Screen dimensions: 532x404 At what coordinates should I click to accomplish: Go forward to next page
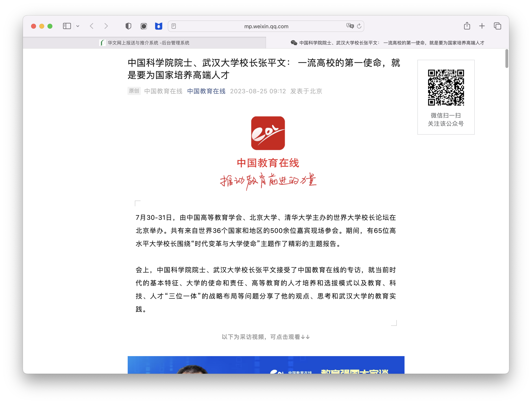click(x=106, y=26)
